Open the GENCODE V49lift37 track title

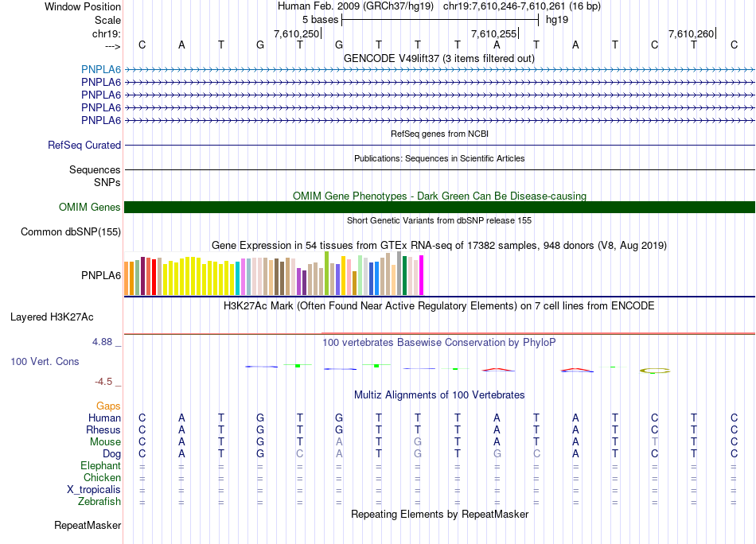pyautogui.click(x=439, y=58)
